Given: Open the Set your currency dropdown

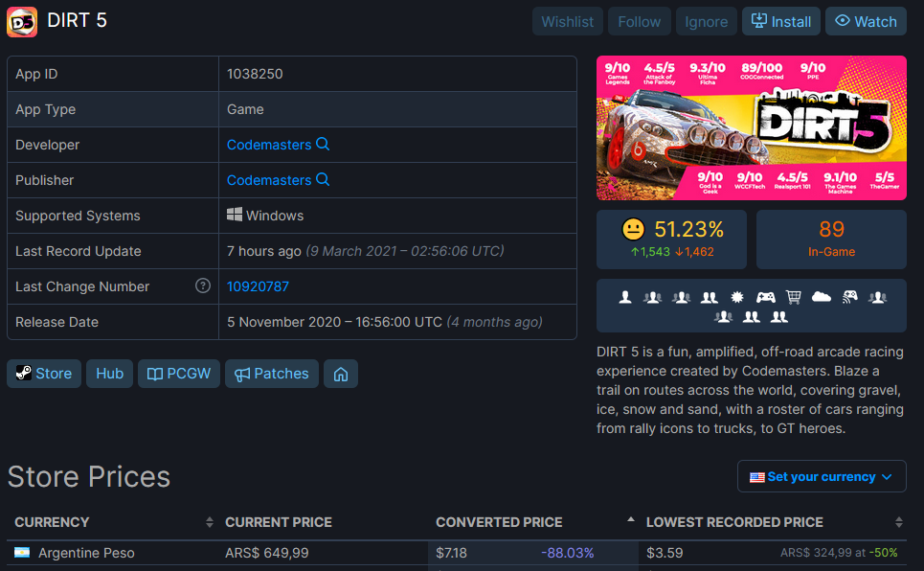Looking at the screenshot, I should coord(822,476).
